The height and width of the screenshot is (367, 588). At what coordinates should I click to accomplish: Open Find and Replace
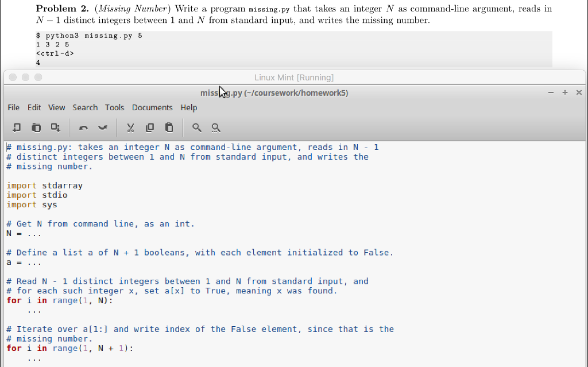point(216,128)
